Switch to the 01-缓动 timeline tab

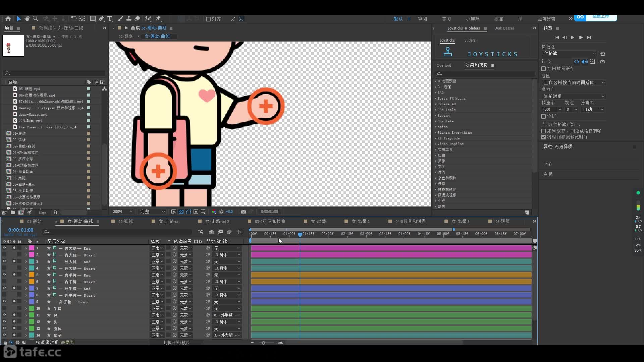(x=34, y=221)
